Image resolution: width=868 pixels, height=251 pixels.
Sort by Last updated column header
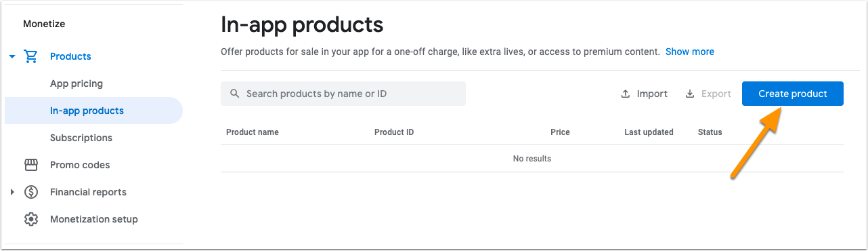pos(649,132)
